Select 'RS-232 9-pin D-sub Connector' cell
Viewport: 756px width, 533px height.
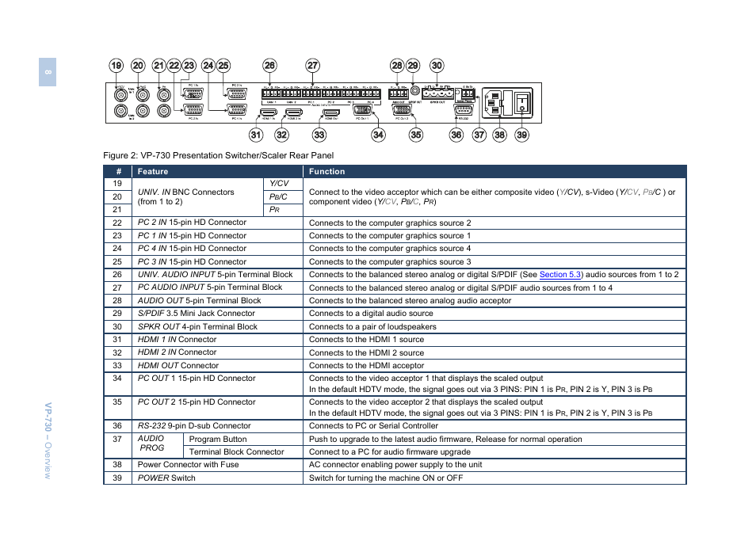[217, 426]
